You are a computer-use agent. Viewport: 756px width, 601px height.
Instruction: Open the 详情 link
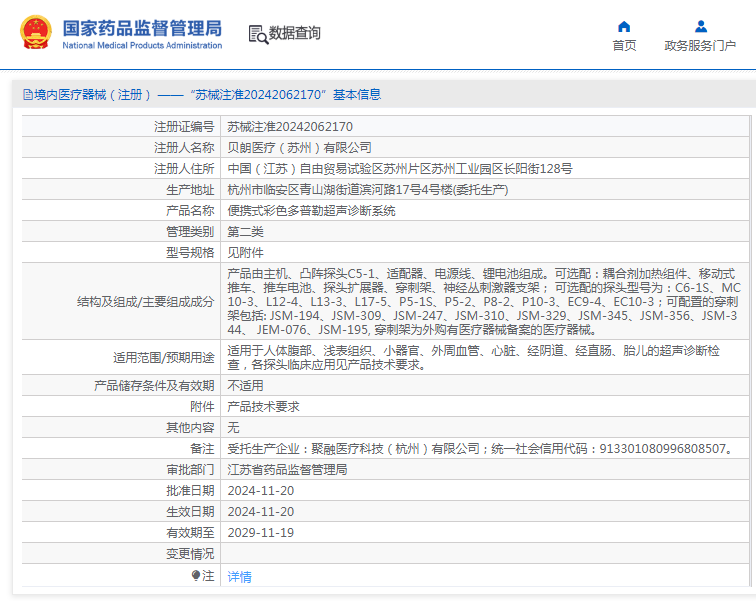click(x=240, y=576)
